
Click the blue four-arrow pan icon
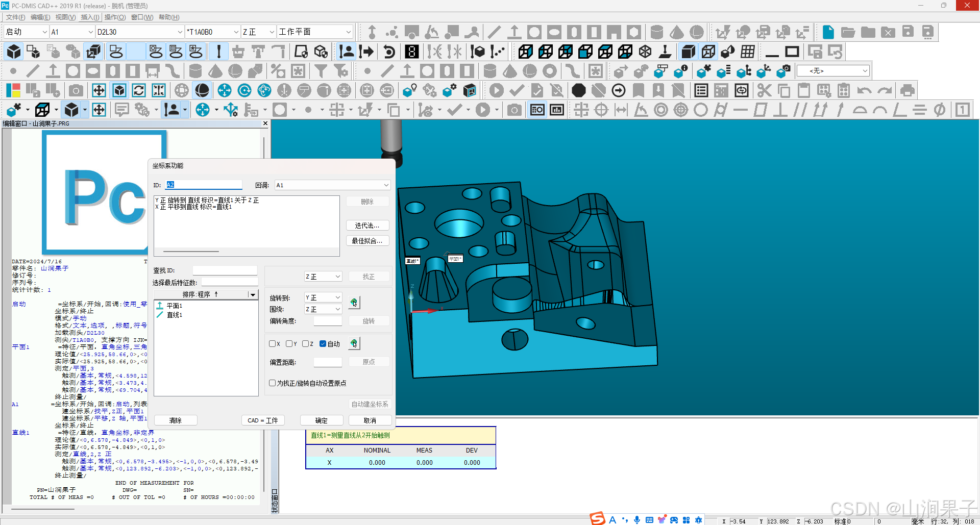(224, 91)
